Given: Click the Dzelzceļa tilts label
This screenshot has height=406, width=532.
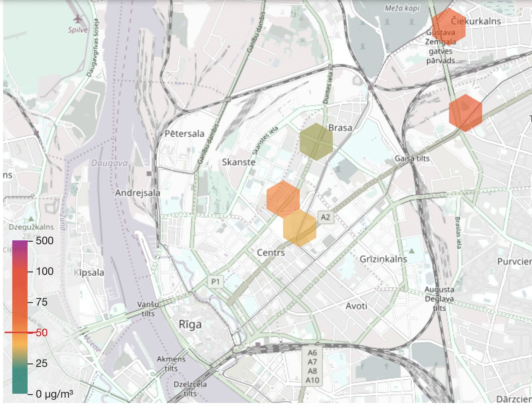Looking at the screenshot, I should [190, 389].
